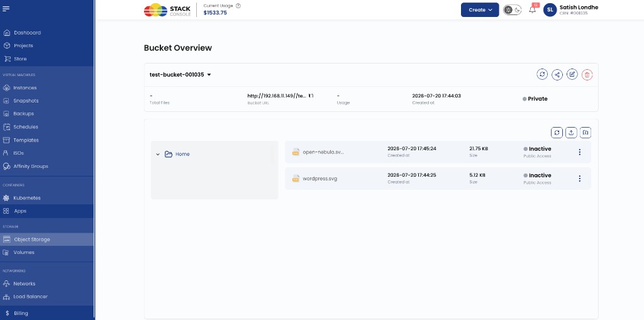Upload a file to the bucket
Image resolution: width=644 pixels, height=320 pixels.
[x=571, y=132]
